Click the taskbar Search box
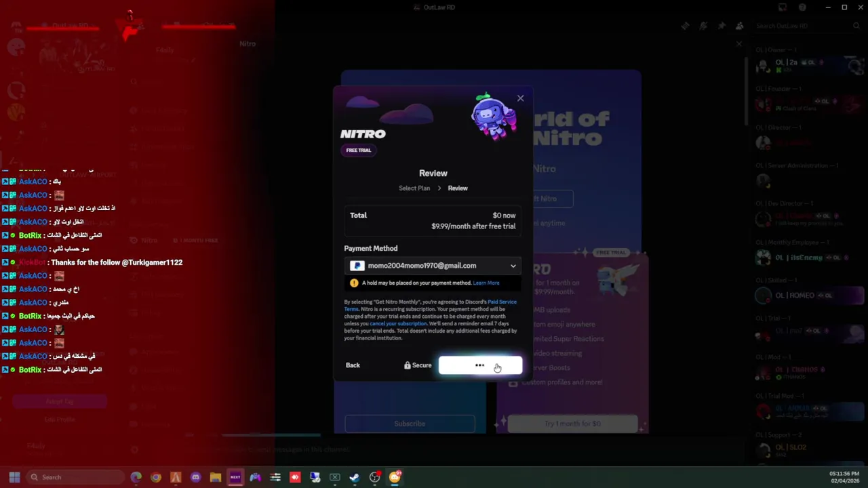The image size is (868, 488). click(75, 477)
